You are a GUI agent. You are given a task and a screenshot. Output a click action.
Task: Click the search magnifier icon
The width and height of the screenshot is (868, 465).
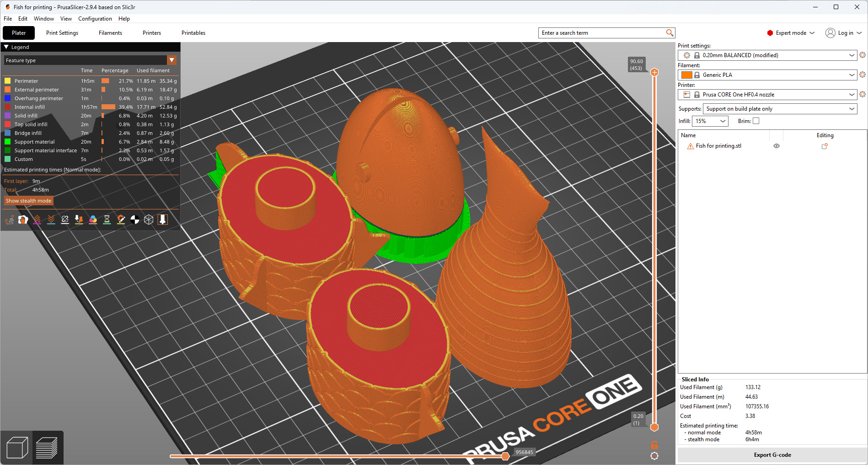tap(670, 32)
